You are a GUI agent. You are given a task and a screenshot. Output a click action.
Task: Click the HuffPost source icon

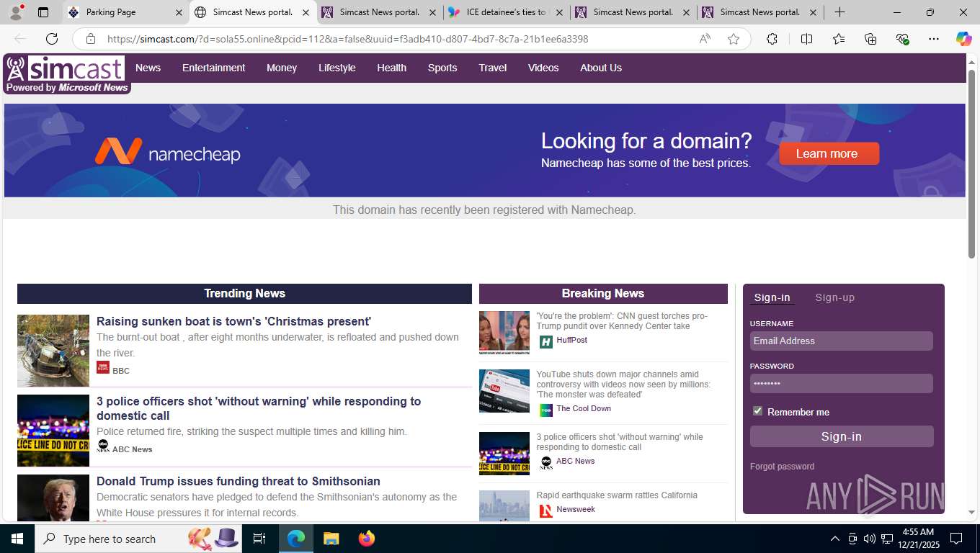546,342
